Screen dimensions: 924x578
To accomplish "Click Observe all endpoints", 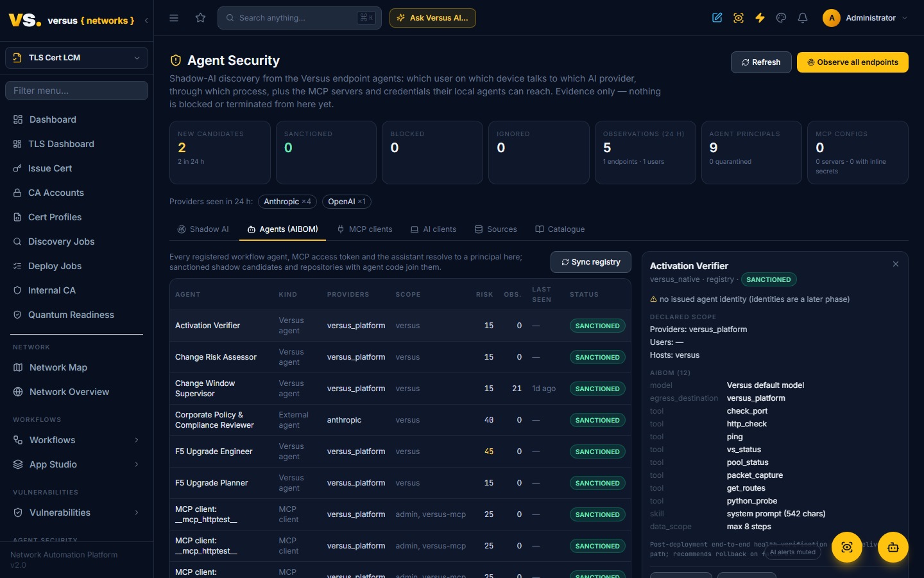I will point(853,62).
